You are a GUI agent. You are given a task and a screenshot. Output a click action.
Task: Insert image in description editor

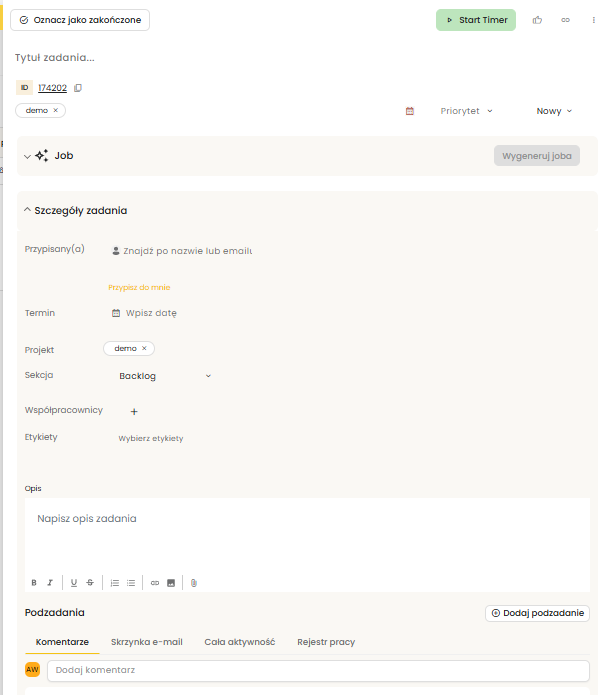171,582
